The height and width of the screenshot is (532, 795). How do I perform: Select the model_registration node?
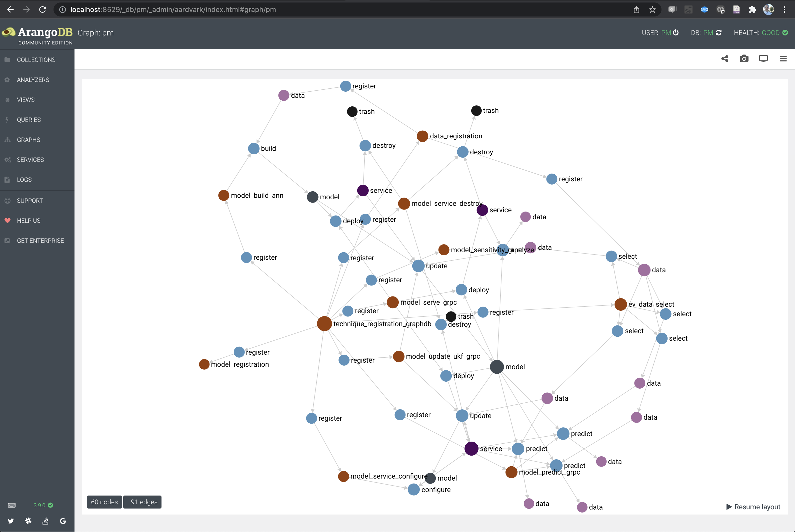(x=204, y=364)
